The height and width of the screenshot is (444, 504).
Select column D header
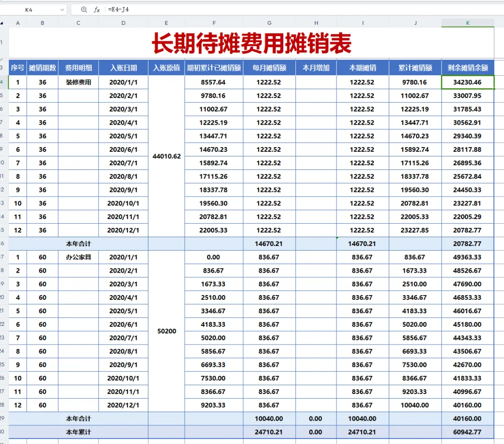pyautogui.click(x=123, y=23)
